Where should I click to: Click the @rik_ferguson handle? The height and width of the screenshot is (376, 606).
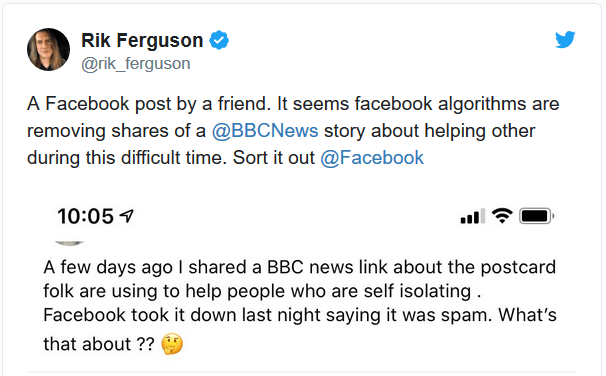(x=136, y=64)
